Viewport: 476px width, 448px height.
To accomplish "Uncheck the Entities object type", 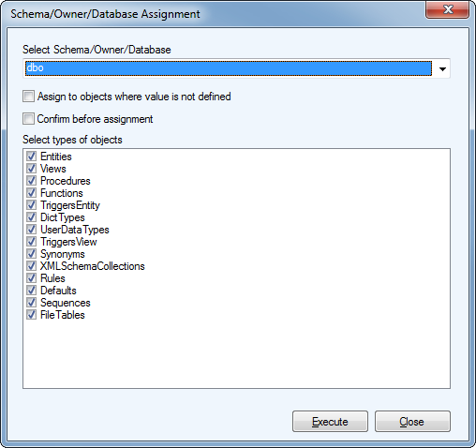I will (x=31, y=156).
